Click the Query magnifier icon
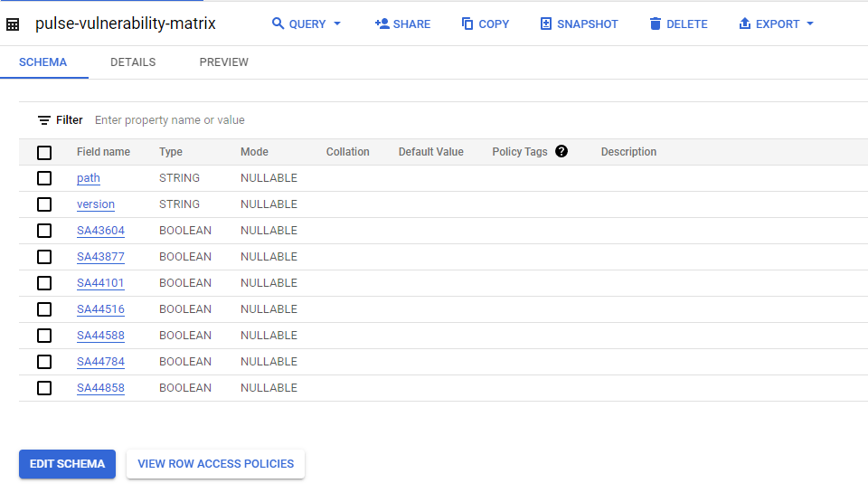 point(278,24)
